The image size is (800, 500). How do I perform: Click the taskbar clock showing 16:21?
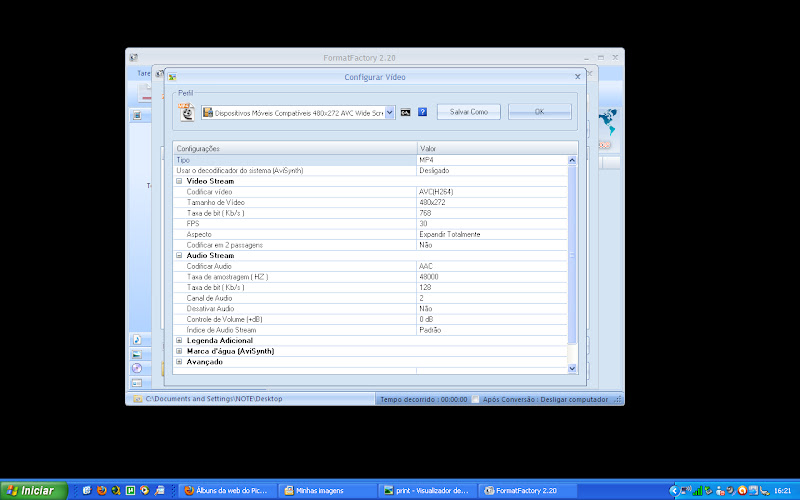(783, 491)
